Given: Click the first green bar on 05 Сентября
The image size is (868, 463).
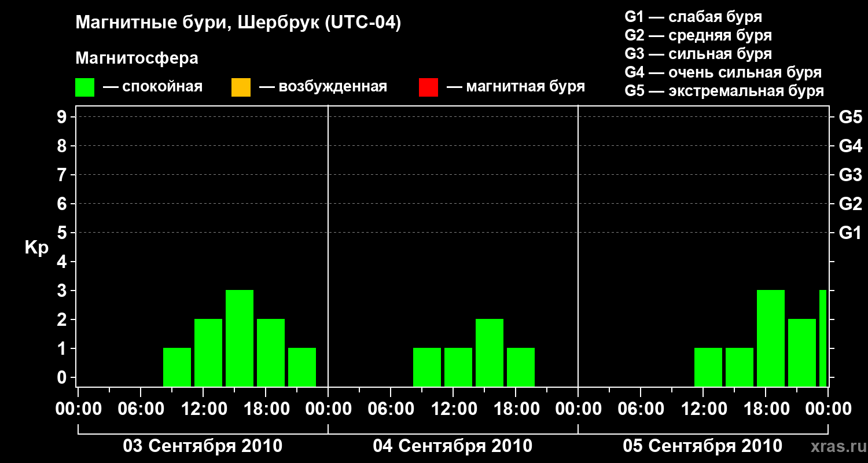Looking at the screenshot, I should [708, 367].
